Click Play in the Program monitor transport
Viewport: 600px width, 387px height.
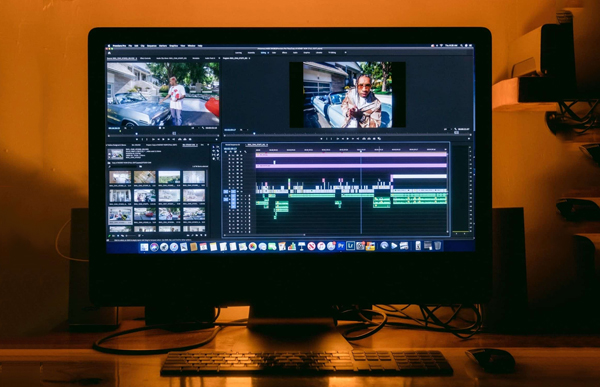[x=347, y=139]
